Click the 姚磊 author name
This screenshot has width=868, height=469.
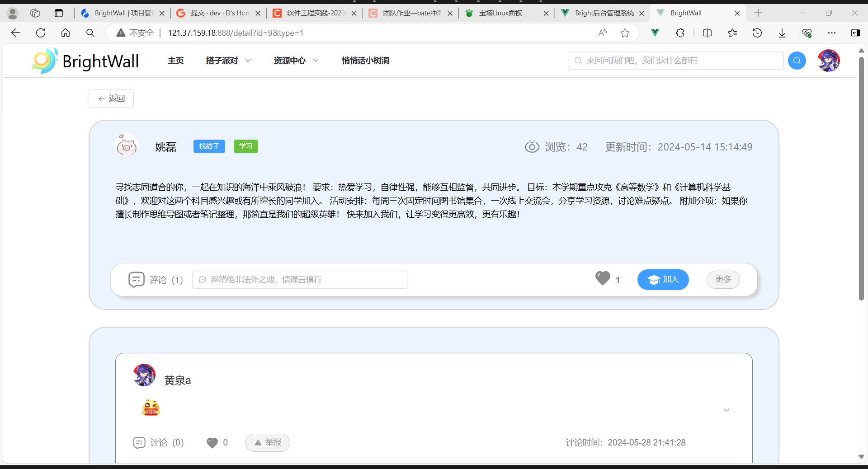[165, 147]
